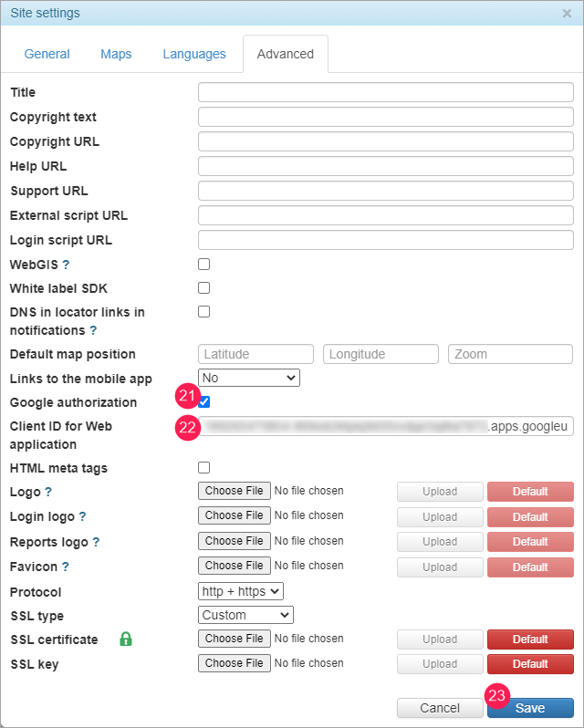Toggle the White label SDK checkbox
The width and height of the screenshot is (584, 728).
pyautogui.click(x=204, y=288)
